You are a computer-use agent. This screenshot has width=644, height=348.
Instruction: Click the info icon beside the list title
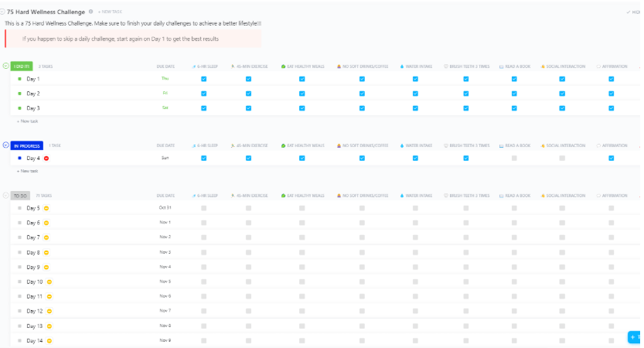click(91, 12)
